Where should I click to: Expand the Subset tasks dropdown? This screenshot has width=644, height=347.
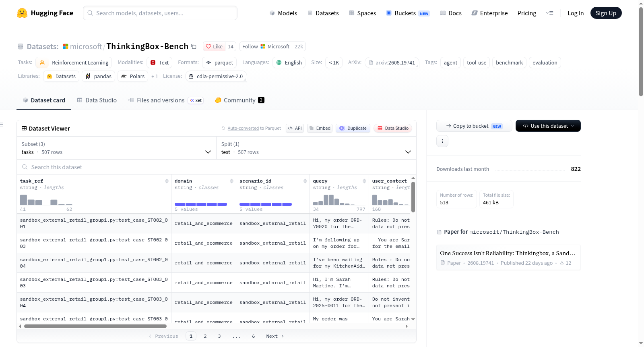pos(117,148)
